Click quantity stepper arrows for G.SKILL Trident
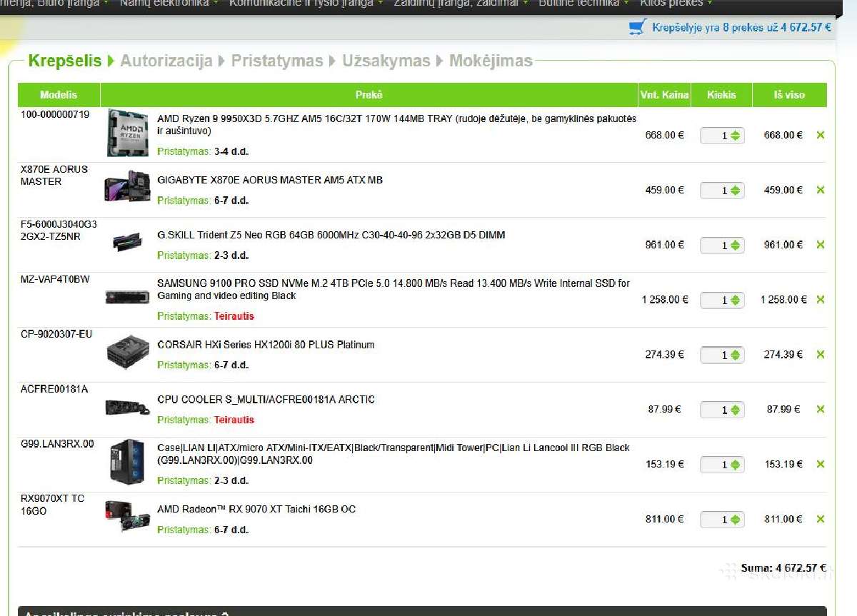 pyautogui.click(x=736, y=246)
